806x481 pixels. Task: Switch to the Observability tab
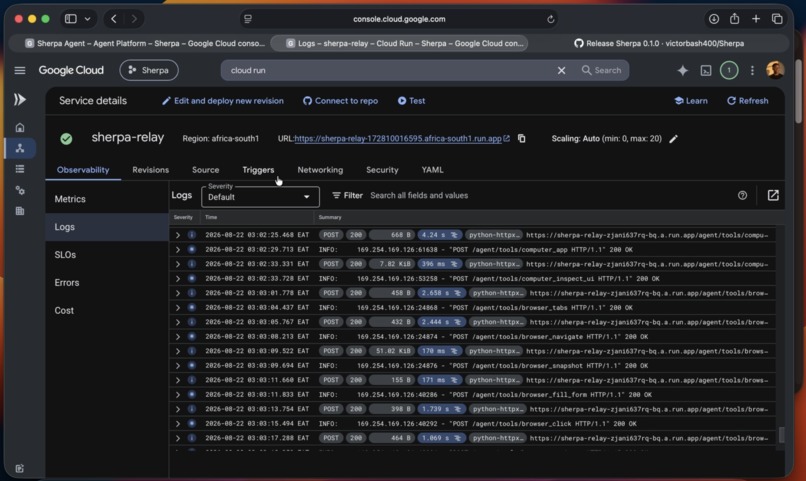point(83,170)
